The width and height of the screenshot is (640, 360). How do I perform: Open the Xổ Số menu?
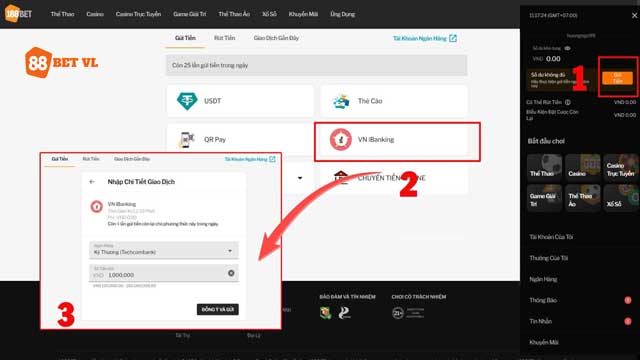[x=269, y=14]
